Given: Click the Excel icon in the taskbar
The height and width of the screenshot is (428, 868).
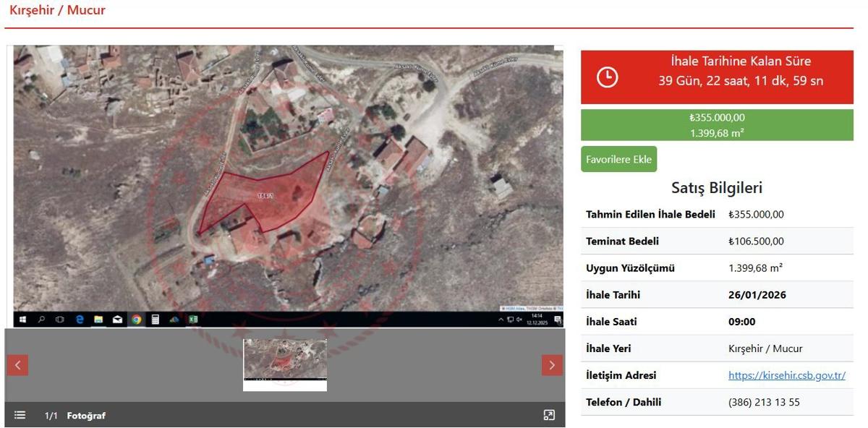Looking at the screenshot, I should [193, 320].
